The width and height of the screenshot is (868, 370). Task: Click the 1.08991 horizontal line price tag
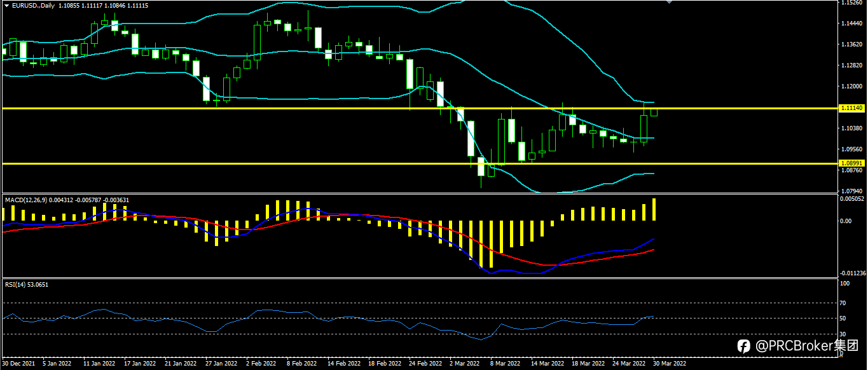pos(851,163)
